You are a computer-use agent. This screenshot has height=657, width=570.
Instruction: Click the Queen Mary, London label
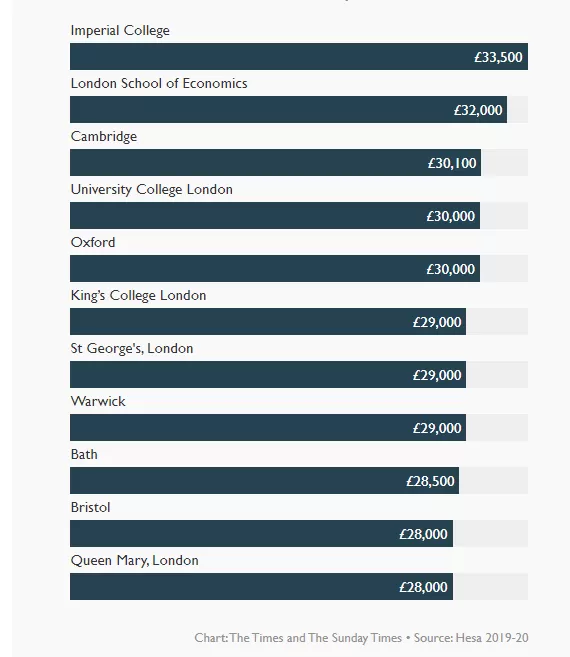(135, 561)
